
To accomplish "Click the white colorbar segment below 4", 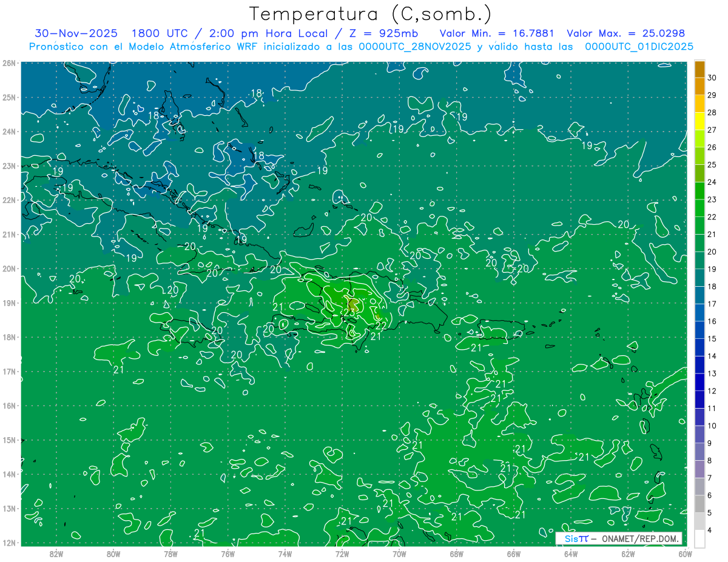I will (x=699, y=538).
